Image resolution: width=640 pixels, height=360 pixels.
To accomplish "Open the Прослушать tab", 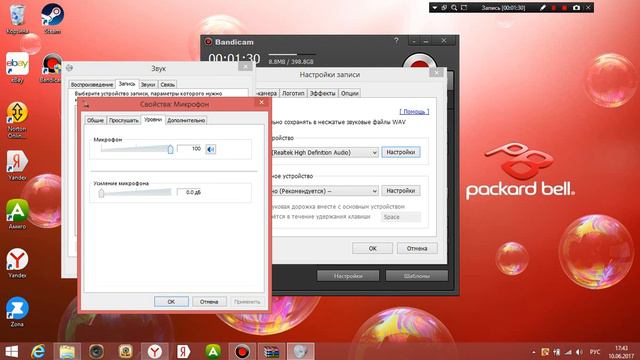I will 124,120.
